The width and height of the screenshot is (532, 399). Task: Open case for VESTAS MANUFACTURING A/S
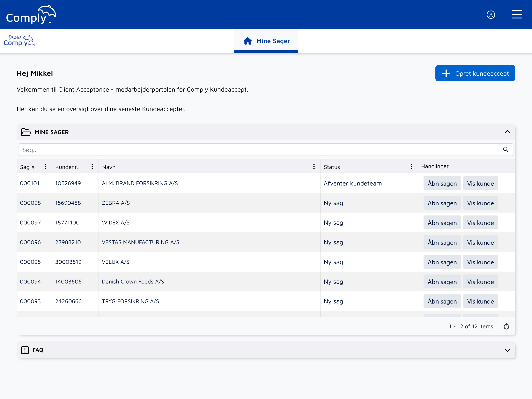coord(442,242)
